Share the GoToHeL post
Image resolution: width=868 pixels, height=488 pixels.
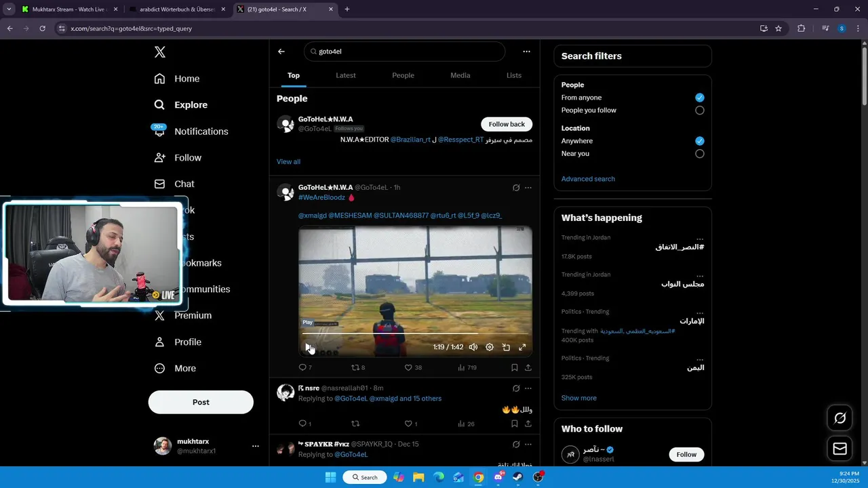click(x=528, y=367)
